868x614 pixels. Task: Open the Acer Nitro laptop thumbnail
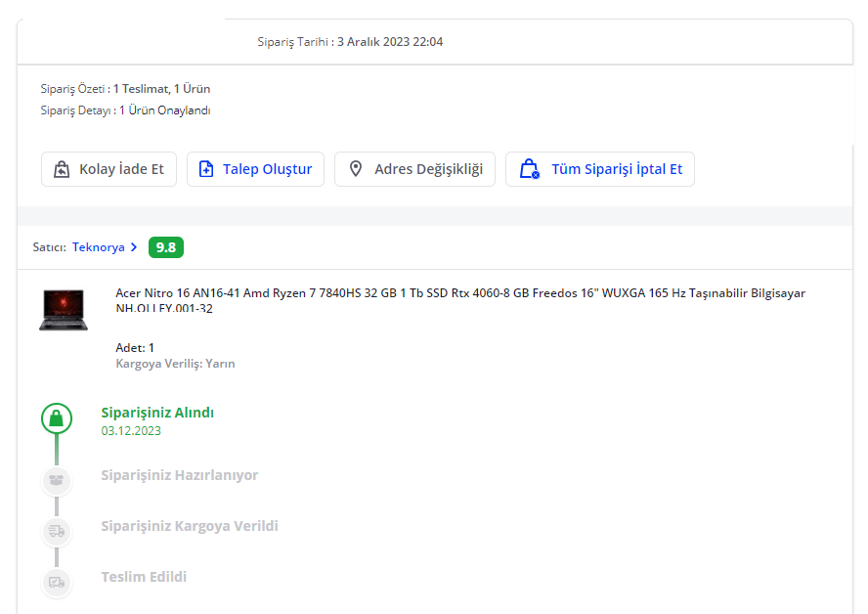64,309
